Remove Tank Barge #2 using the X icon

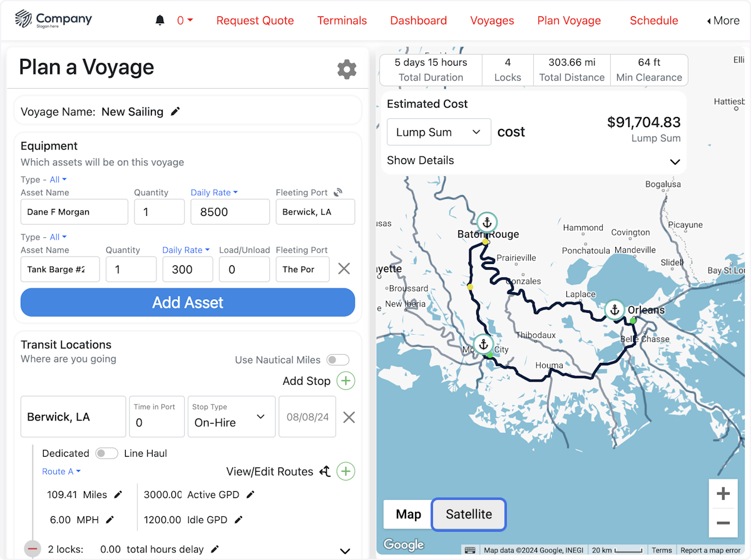tap(344, 268)
